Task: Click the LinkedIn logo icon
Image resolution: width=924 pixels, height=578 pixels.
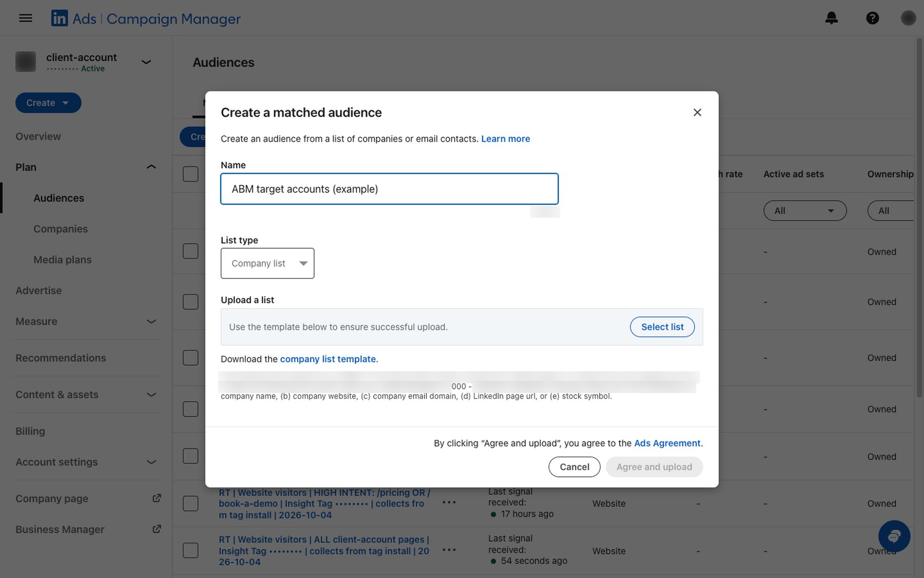Action: [x=60, y=18]
